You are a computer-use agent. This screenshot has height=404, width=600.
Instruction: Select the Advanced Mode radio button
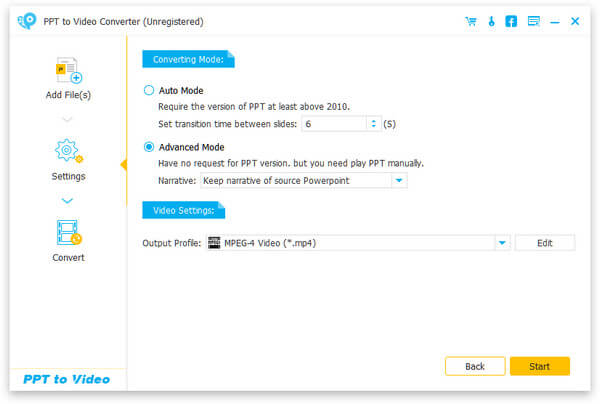point(150,148)
